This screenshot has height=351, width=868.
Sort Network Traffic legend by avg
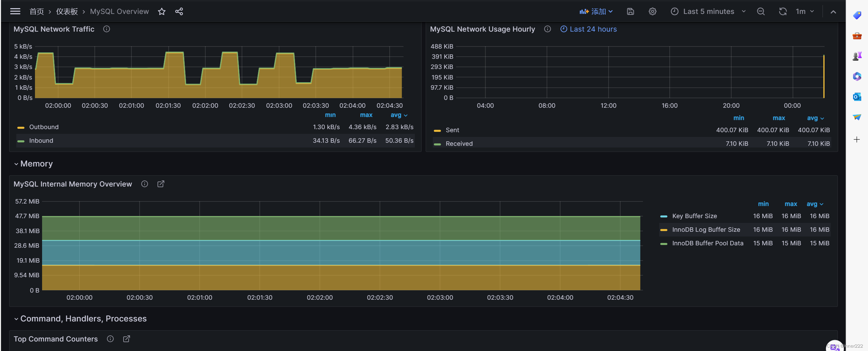coord(399,115)
